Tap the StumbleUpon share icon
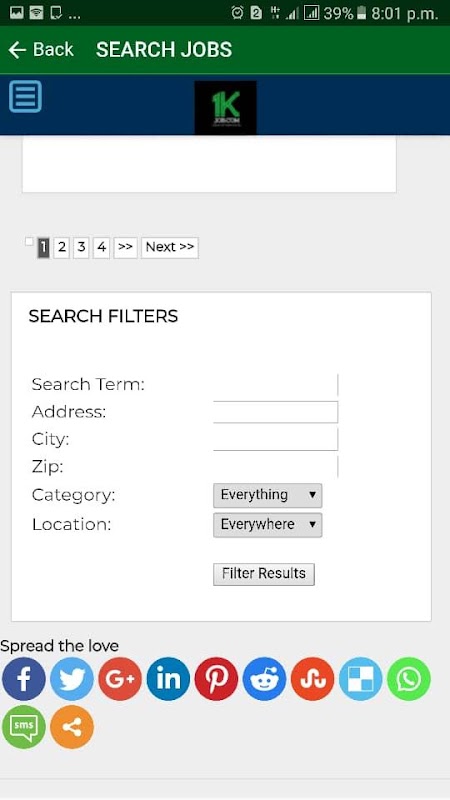This screenshot has width=450, height=800. point(312,679)
